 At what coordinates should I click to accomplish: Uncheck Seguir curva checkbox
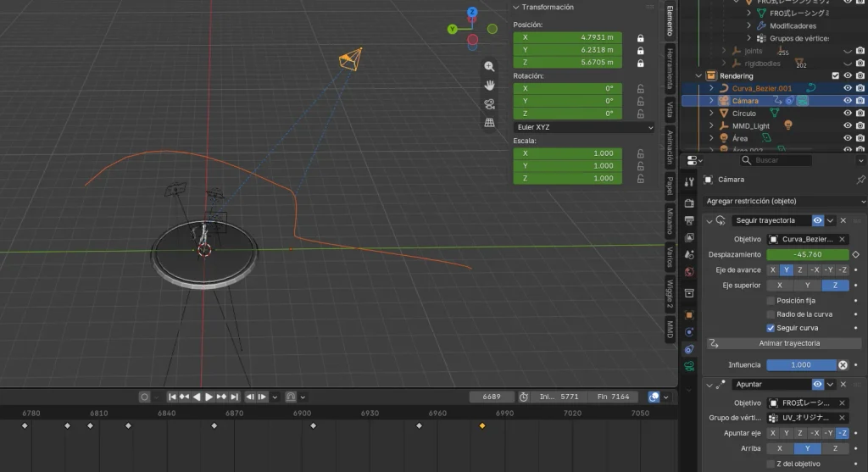coord(771,328)
